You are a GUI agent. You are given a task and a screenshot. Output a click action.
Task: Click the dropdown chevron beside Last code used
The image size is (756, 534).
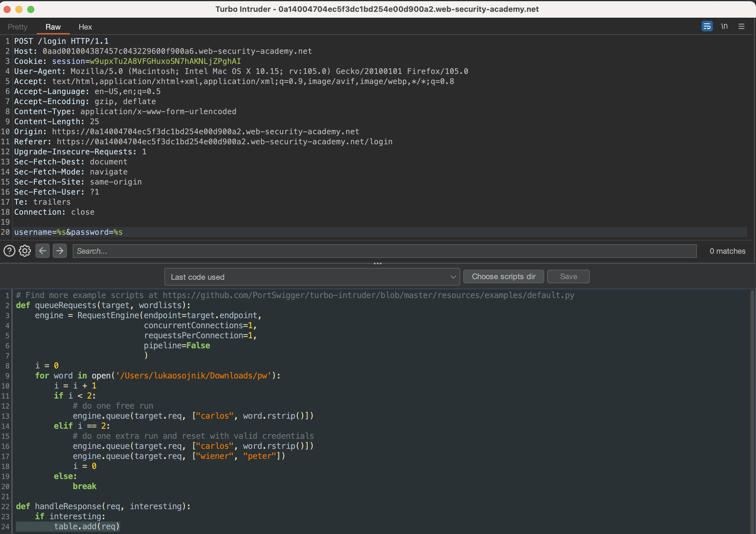[453, 277]
